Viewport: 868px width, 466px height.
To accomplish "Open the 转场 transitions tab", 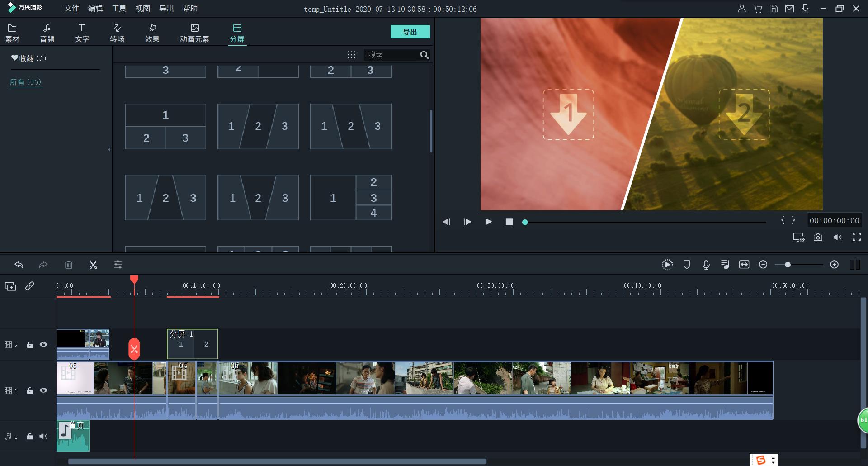I will [x=117, y=33].
